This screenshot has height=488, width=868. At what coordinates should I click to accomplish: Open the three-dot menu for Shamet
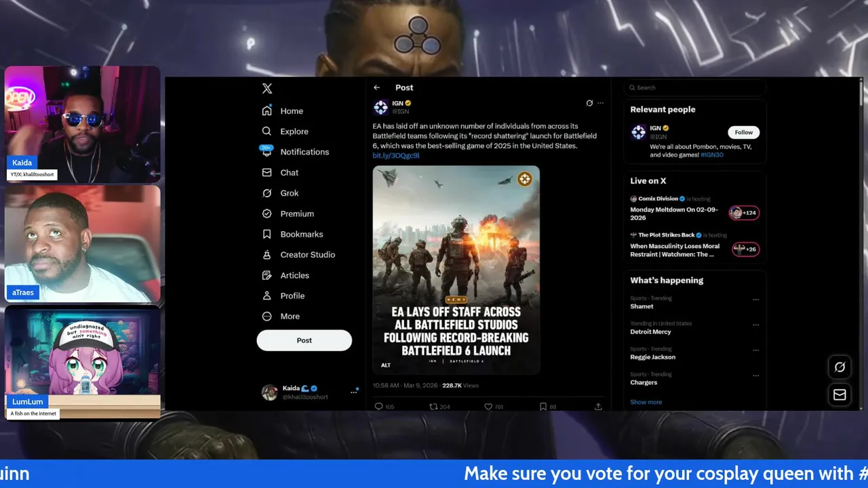755,300
